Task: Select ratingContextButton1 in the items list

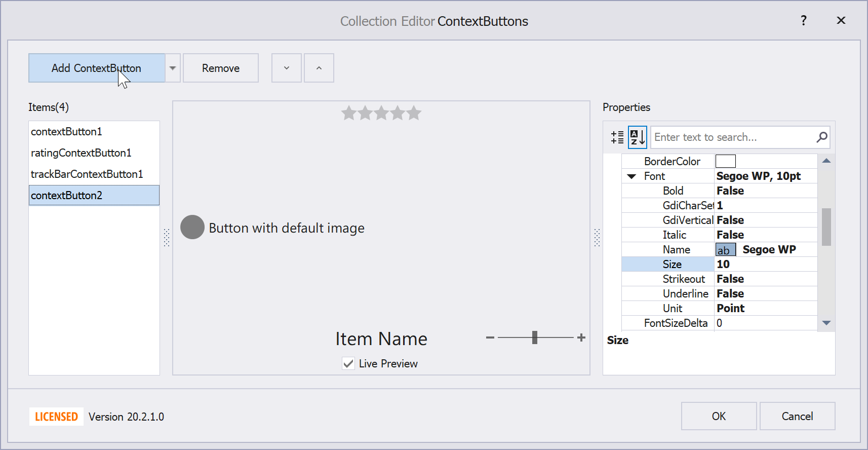Action: pos(81,153)
